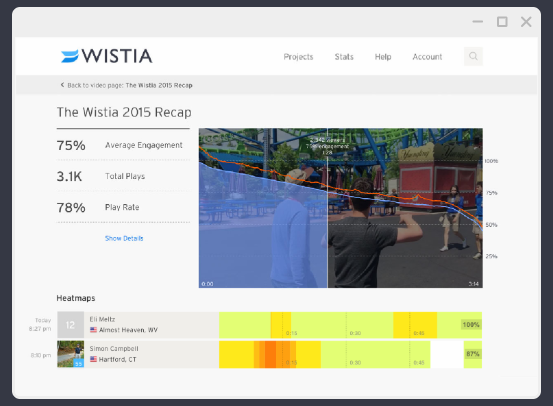Click the Almost Heaven, WV location

[x=128, y=330]
